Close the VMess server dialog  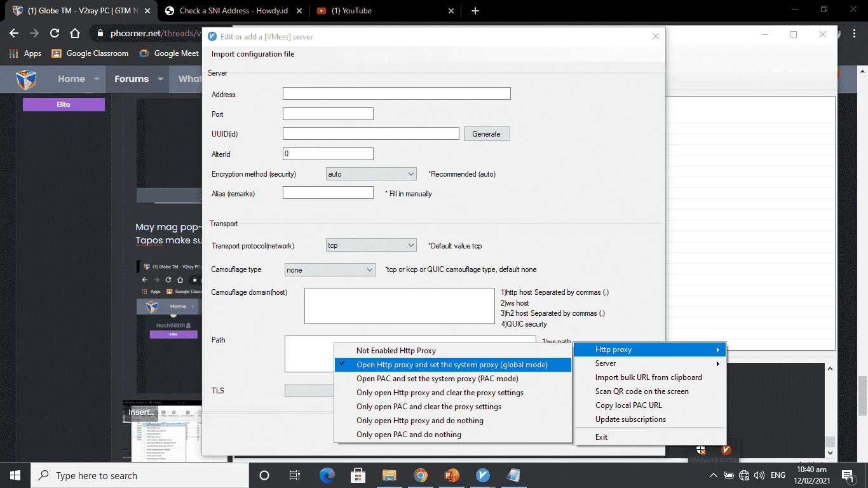pyautogui.click(x=656, y=36)
